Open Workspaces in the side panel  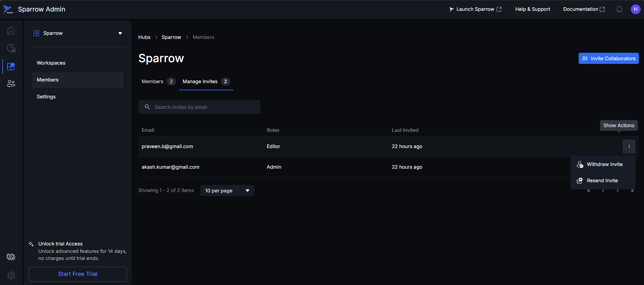[51, 63]
